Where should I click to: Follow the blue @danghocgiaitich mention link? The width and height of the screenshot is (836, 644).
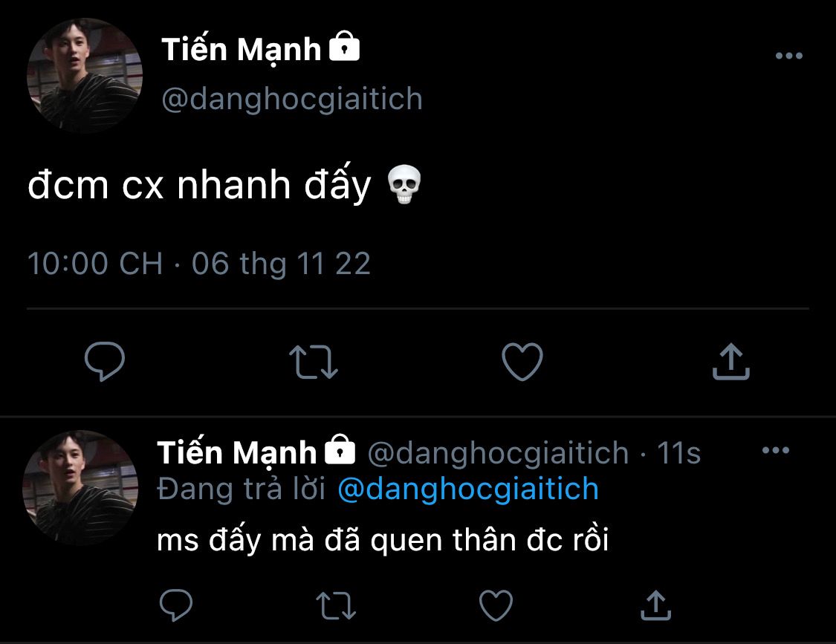[467, 489]
